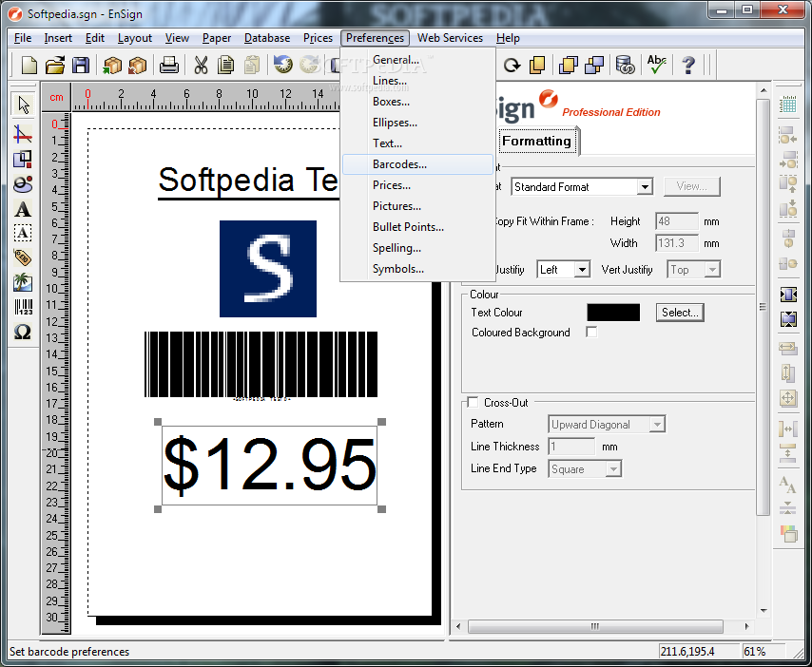Select the picture tool with palm tree
812x667 pixels.
pyautogui.click(x=22, y=282)
